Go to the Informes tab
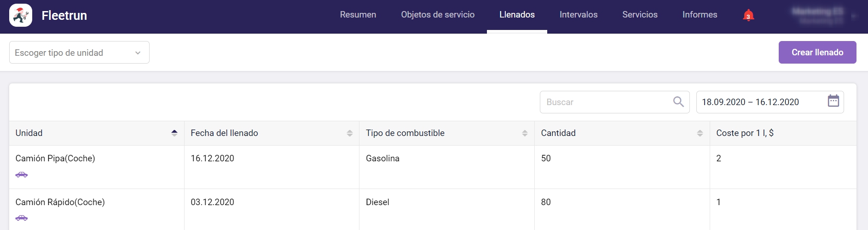This screenshot has height=230, width=868. pyautogui.click(x=700, y=15)
